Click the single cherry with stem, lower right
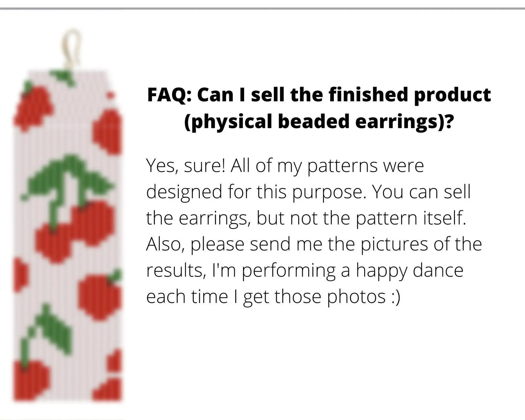The height and width of the screenshot is (420, 525). pos(100,296)
